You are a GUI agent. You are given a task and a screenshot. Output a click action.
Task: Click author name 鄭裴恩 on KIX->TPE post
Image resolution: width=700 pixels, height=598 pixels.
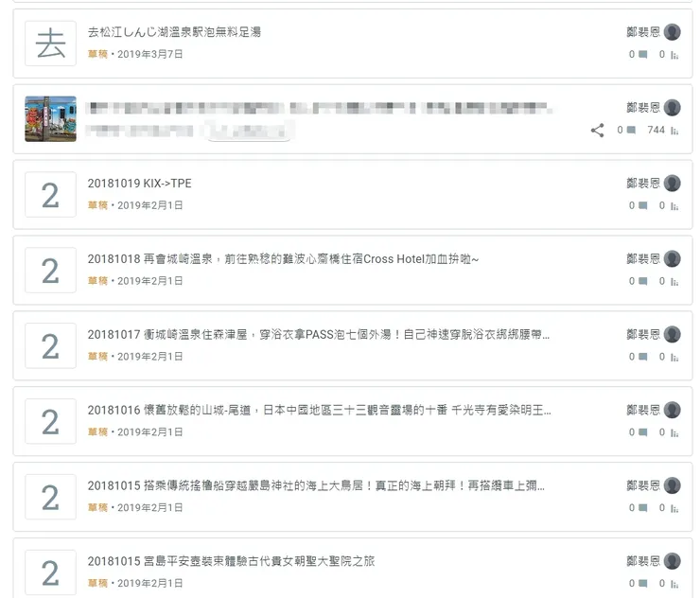(643, 184)
